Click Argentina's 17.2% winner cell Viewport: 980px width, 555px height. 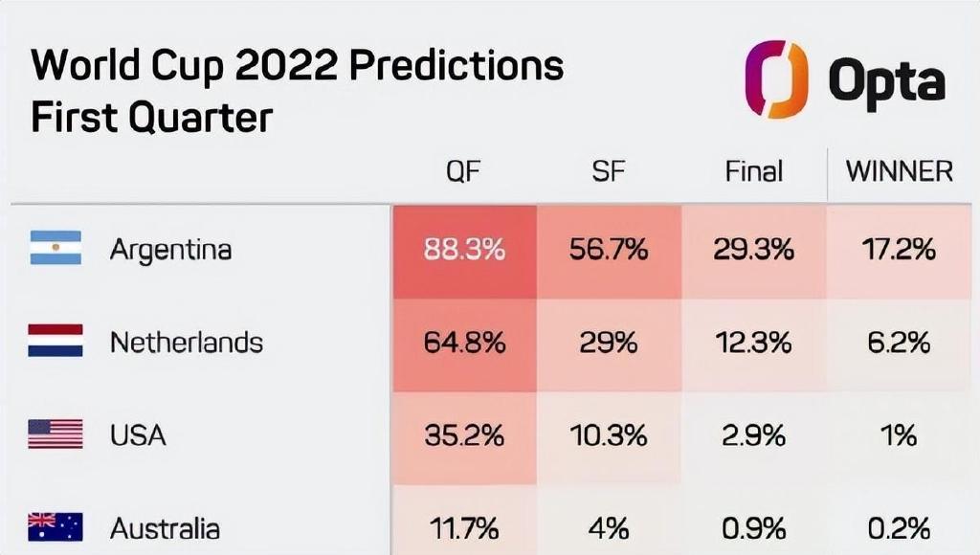[900, 252]
